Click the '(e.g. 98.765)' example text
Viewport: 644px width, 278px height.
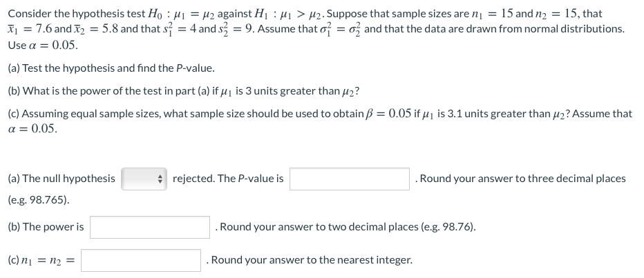coord(39,201)
